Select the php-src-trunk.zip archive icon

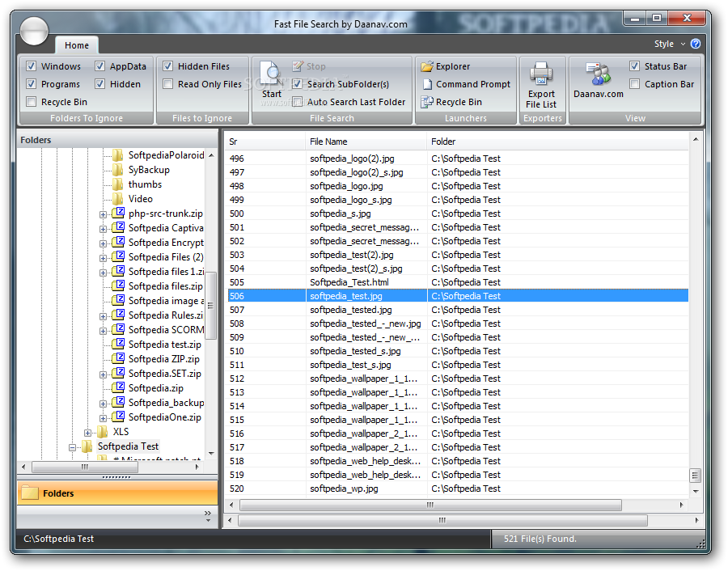click(x=119, y=213)
